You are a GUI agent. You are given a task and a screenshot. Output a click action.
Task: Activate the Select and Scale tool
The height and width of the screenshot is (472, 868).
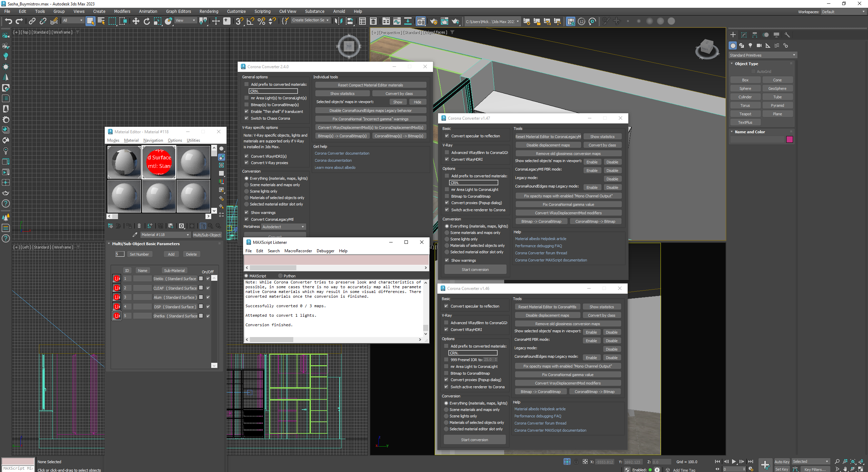point(157,21)
